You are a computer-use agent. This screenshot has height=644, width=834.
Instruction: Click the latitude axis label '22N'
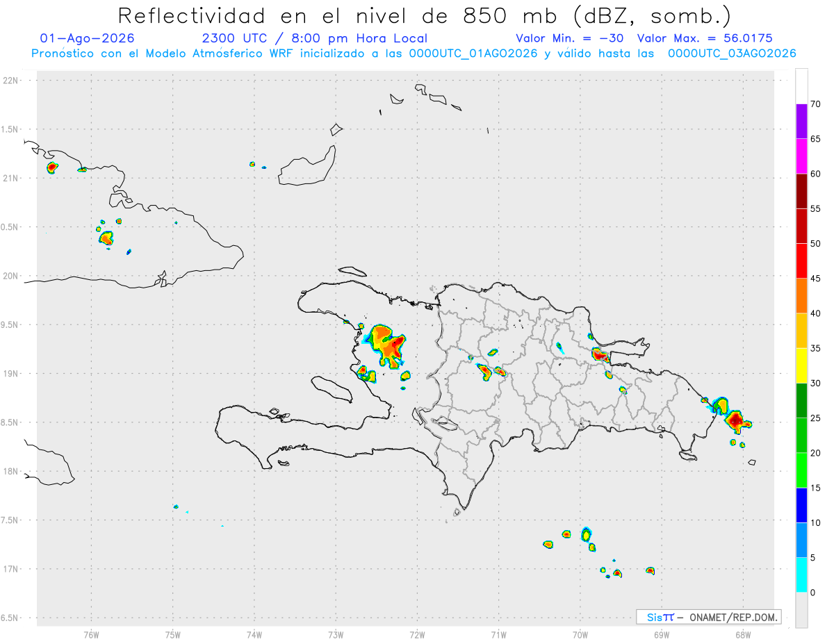pyautogui.click(x=11, y=81)
